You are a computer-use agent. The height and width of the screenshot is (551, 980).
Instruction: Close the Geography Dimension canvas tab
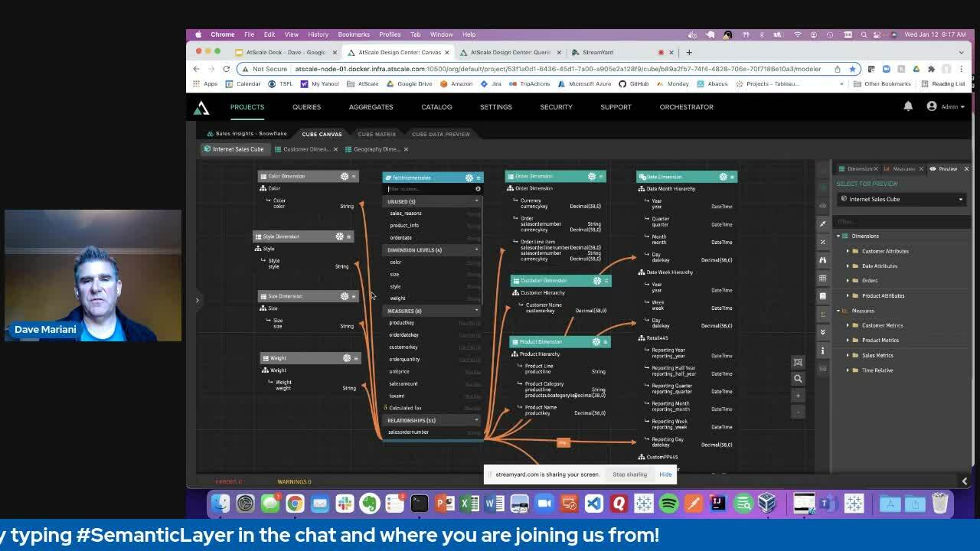click(406, 149)
